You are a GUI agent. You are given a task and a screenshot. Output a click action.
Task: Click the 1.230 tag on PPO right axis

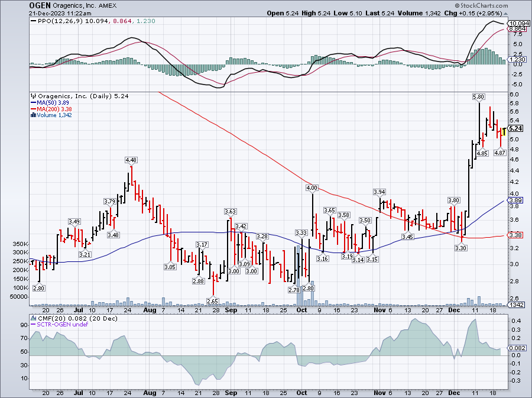[x=518, y=59]
